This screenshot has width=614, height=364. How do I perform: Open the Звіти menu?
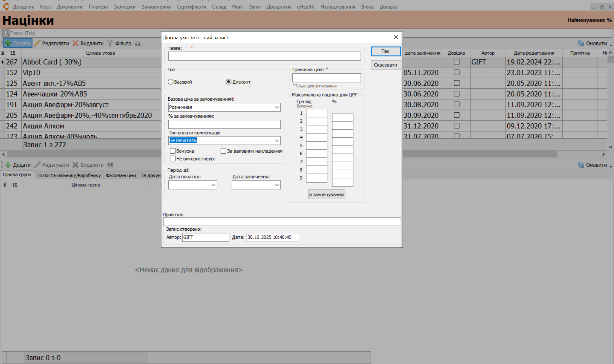tap(254, 7)
